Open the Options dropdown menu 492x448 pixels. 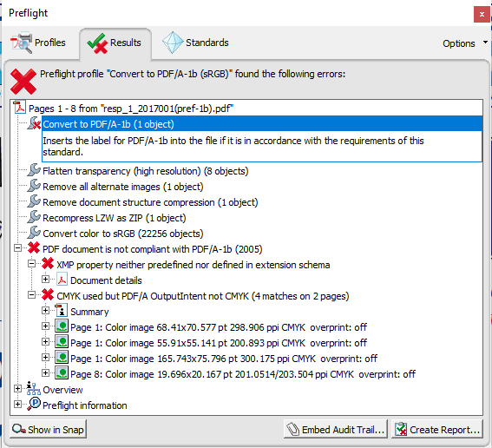coord(465,43)
